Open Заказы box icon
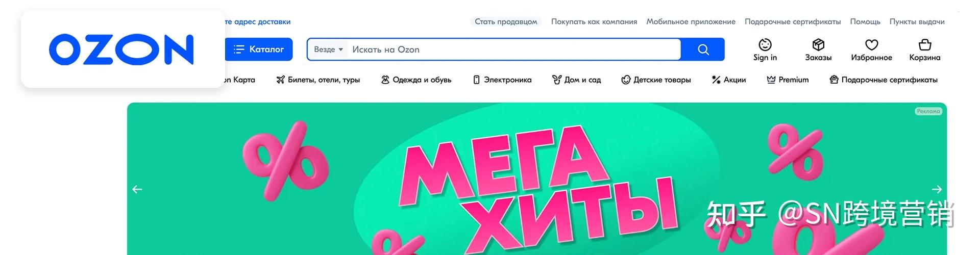Image resolution: width=980 pixels, height=255 pixels. click(818, 44)
